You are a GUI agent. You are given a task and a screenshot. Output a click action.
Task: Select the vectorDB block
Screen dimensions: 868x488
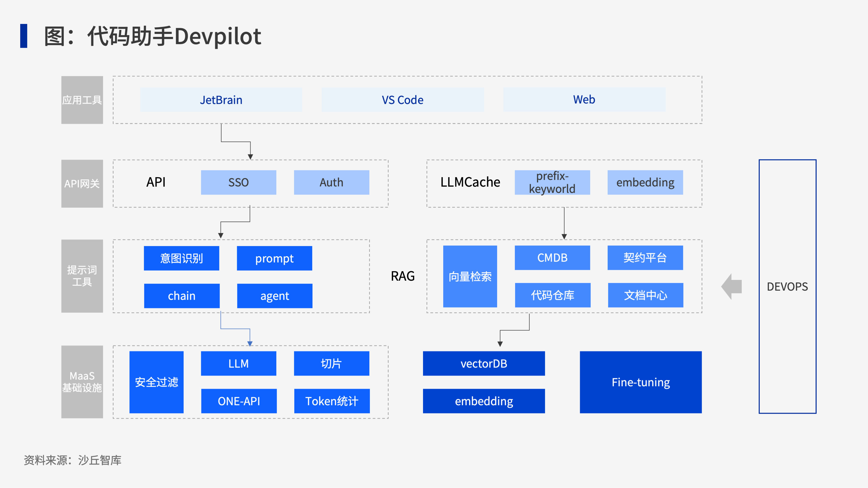coord(483,364)
